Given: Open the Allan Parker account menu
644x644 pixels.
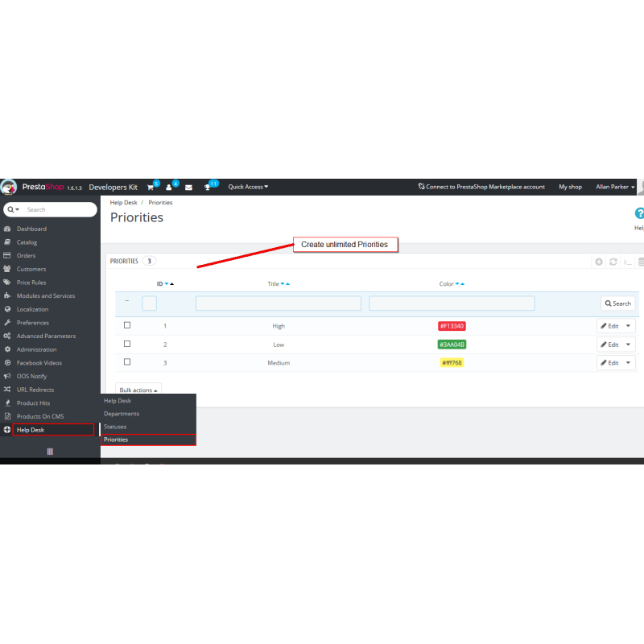Looking at the screenshot, I should coord(615,187).
